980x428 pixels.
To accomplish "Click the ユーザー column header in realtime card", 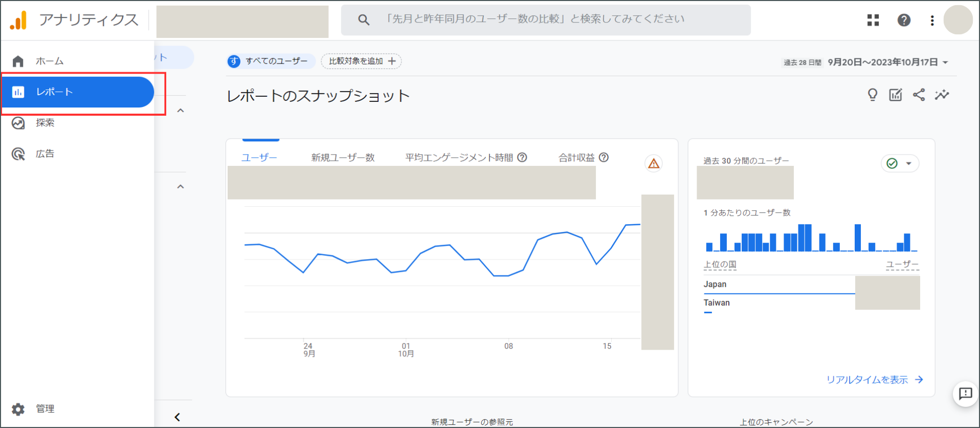I will (902, 265).
